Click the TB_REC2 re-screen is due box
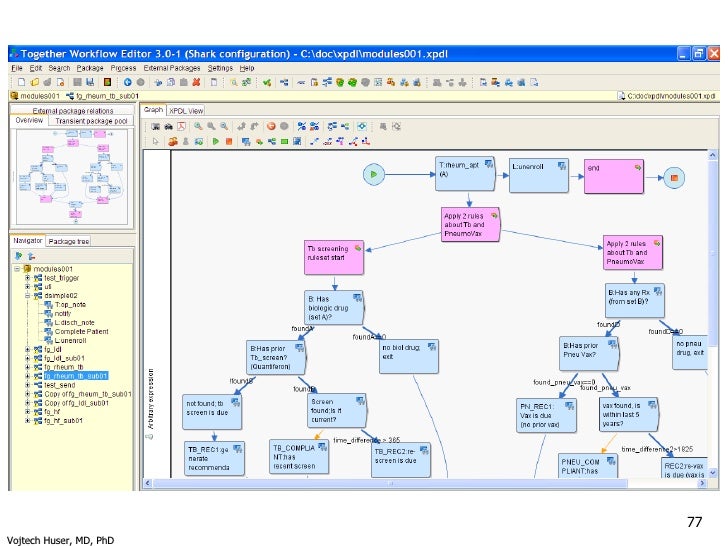 point(401,459)
